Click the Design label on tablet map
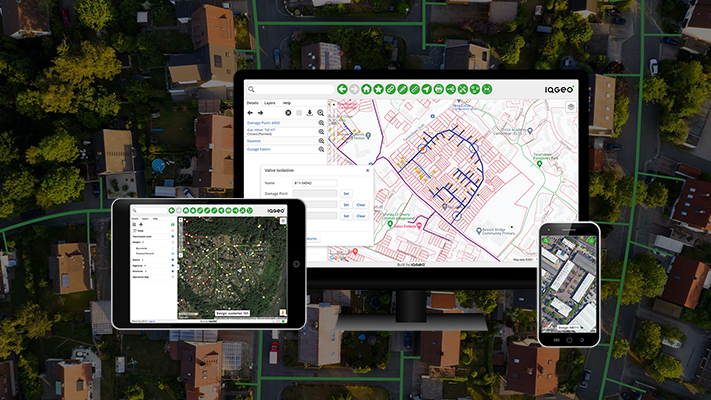 click(232, 313)
